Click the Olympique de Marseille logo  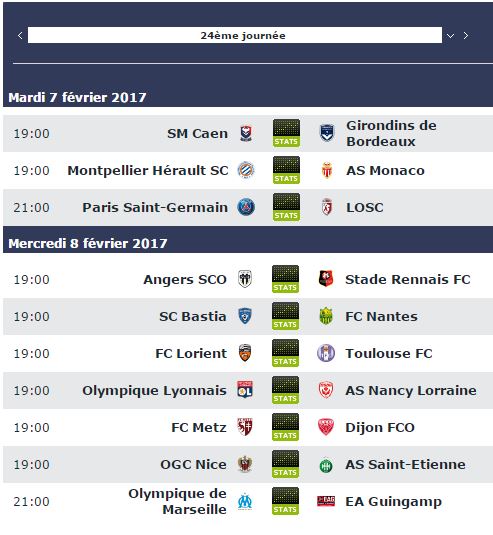[245, 501]
